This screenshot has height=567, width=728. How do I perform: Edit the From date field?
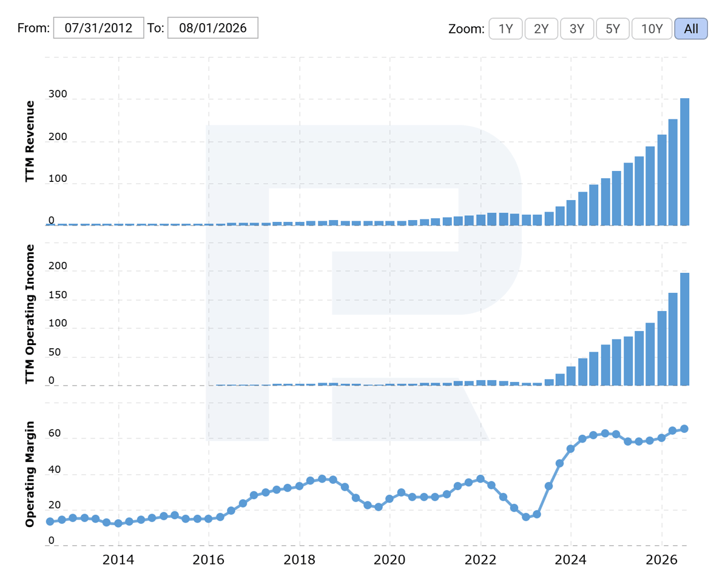98,28
